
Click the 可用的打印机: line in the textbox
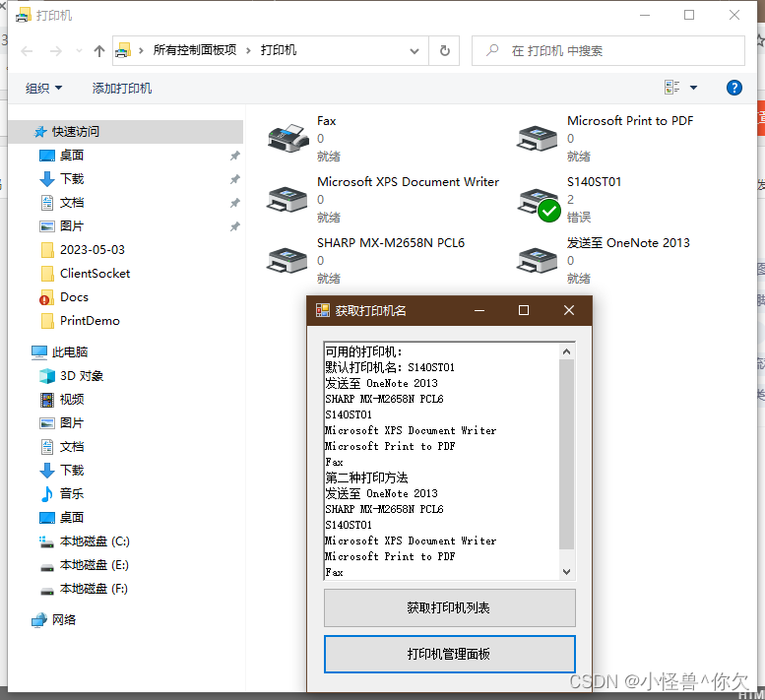(x=363, y=351)
